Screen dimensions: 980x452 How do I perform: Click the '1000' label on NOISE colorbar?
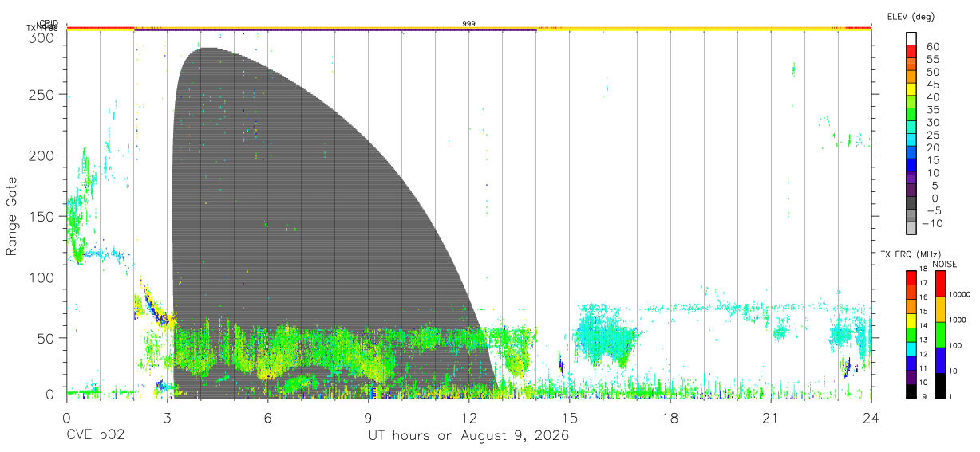956,320
